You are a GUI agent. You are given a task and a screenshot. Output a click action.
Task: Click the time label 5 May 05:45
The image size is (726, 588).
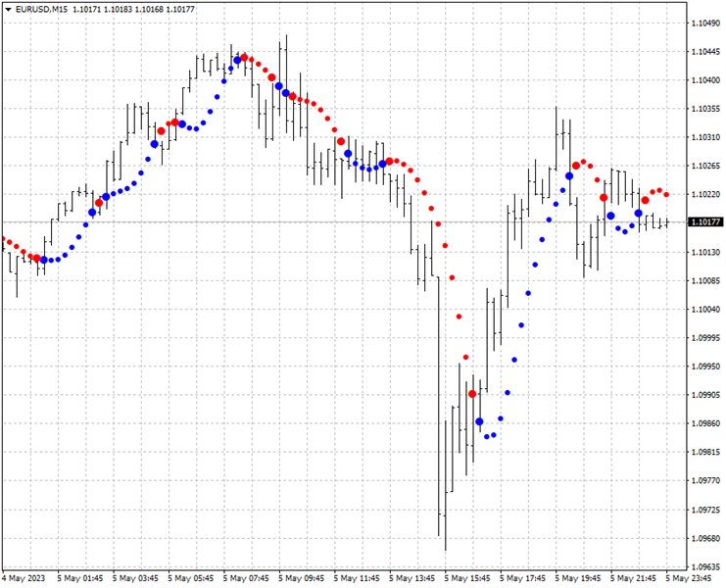(x=191, y=578)
